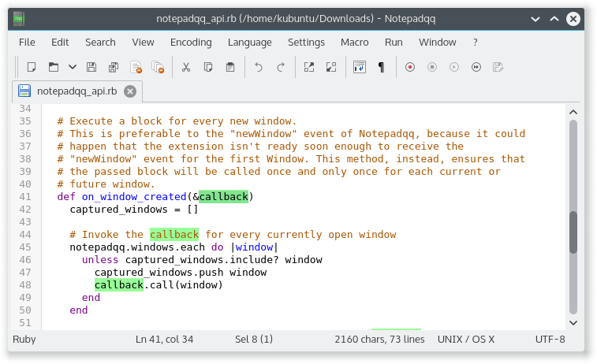
Task: Click the Paste clipboard icon
Action: click(x=230, y=68)
